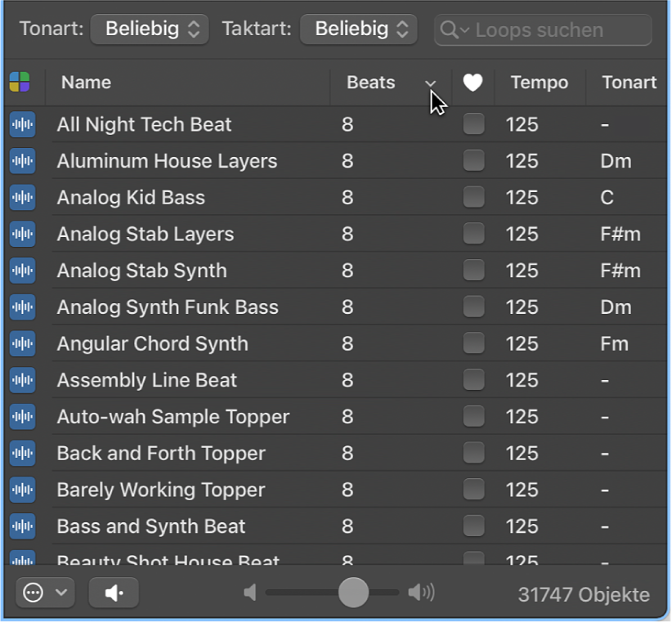
Task: Mark "Aluminum House Layers" as a favorite
Action: coord(473,160)
